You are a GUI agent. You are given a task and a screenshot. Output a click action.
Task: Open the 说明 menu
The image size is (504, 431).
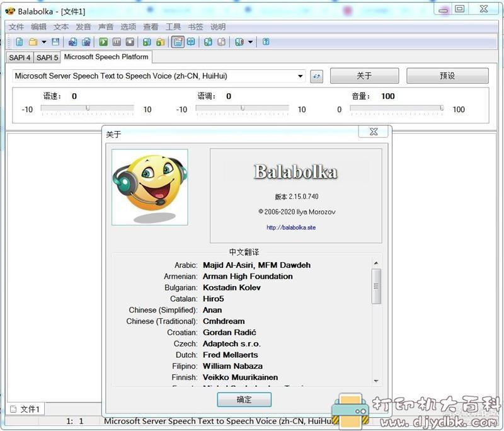(x=218, y=27)
